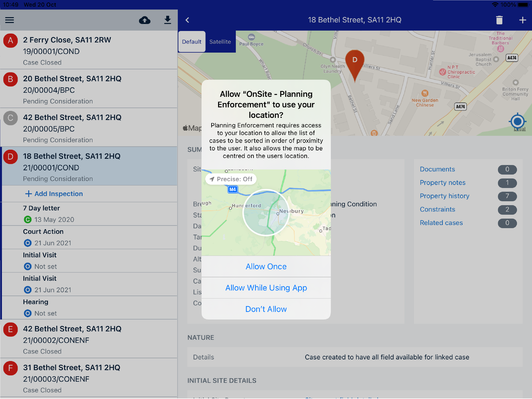Tap Wi-Fi indicator in status bar

pyautogui.click(x=495, y=4)
